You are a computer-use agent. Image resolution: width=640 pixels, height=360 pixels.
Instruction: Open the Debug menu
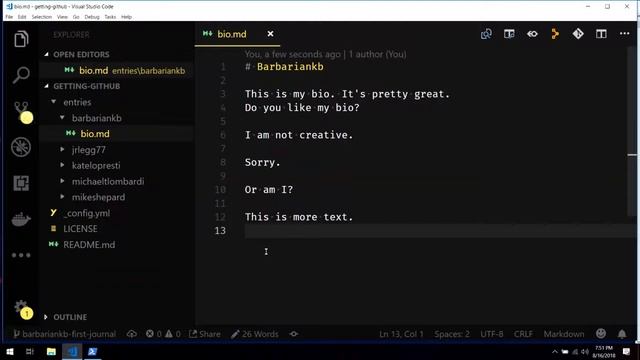92,17
